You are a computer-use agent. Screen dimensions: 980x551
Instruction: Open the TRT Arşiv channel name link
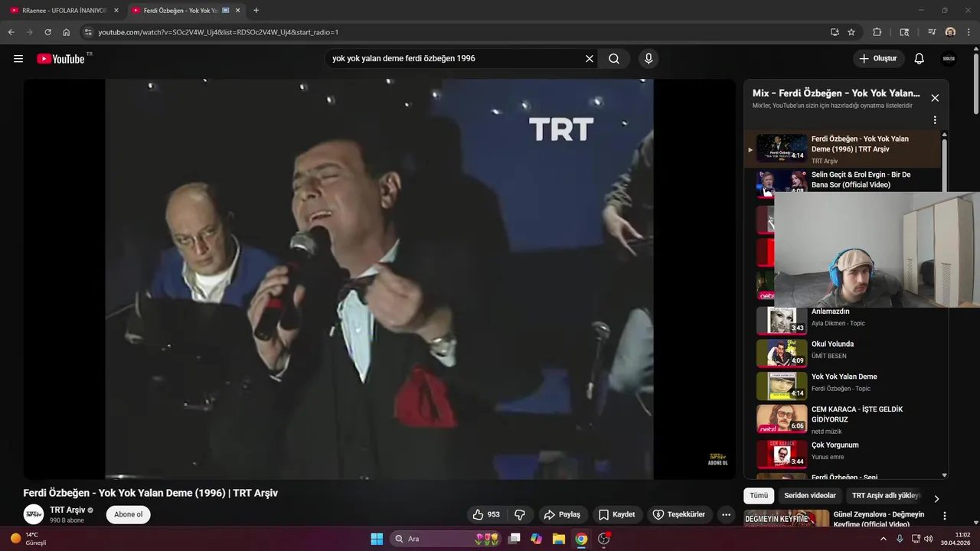pos(67,510)
